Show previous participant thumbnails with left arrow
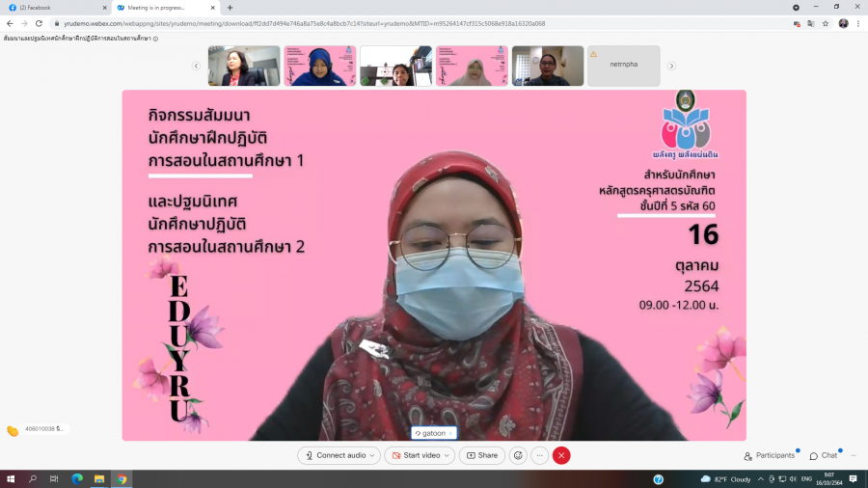 (197, 67)
